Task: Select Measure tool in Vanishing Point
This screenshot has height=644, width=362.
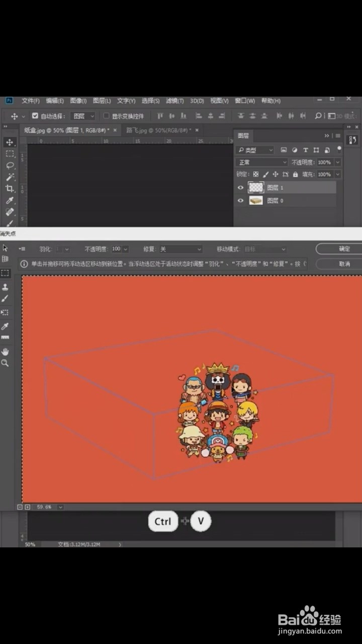Action: [5, 337]
